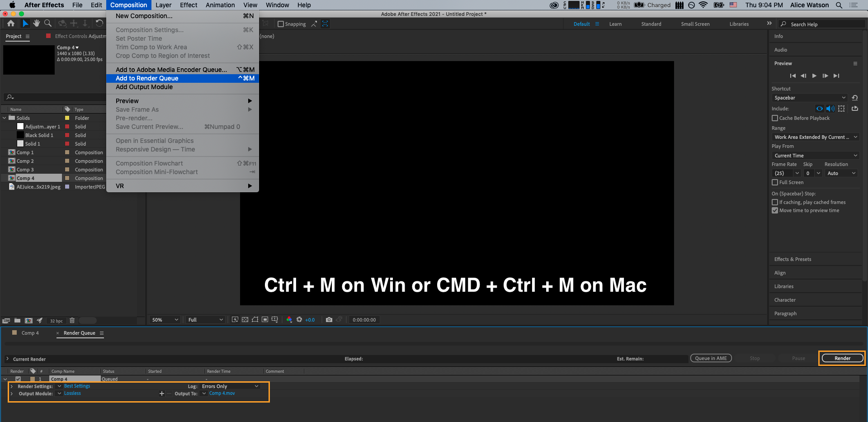Take a snapshot with the camera icon
The image size is (868, 422).
coord(329,320)
